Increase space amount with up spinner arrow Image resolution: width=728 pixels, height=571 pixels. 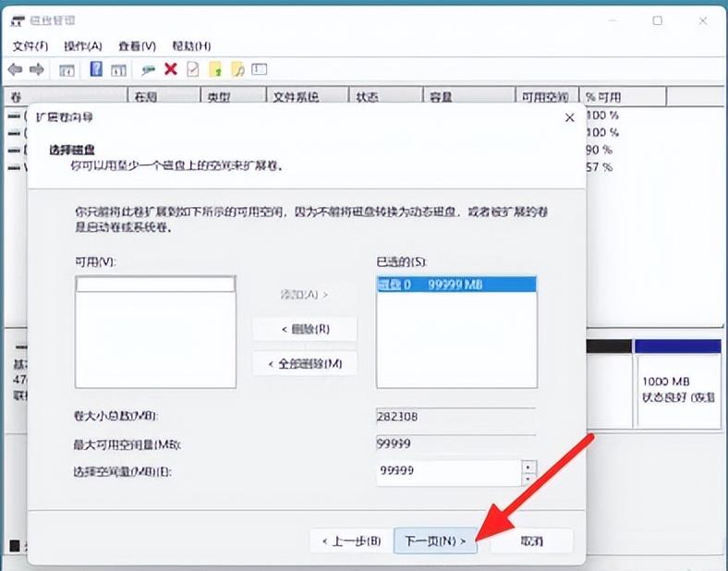[528, 467]
